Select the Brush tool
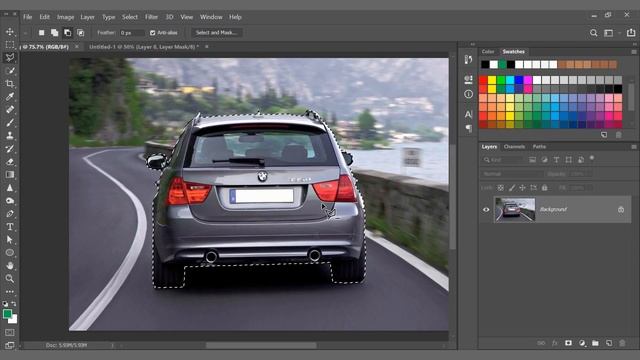This screenshot has width=640, height=360. pos(10,122)
